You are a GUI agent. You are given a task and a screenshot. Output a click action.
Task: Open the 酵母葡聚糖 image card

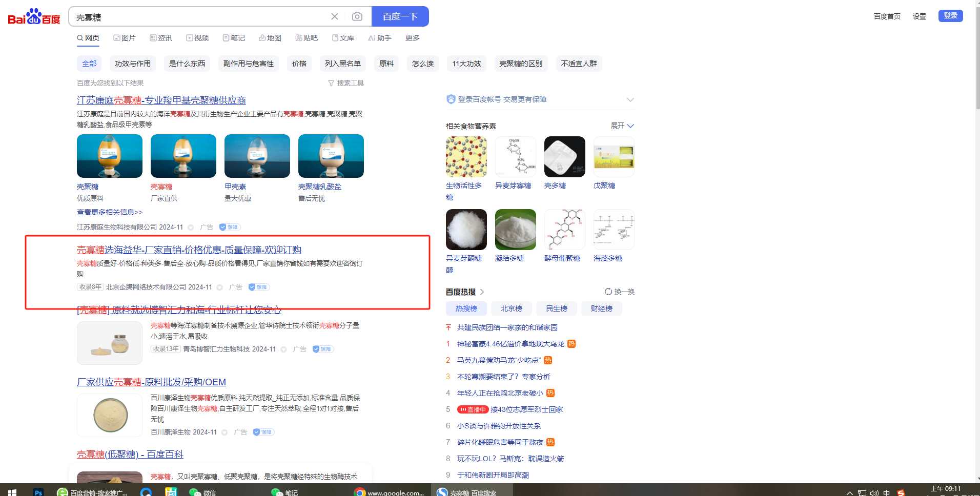(565, 230)
